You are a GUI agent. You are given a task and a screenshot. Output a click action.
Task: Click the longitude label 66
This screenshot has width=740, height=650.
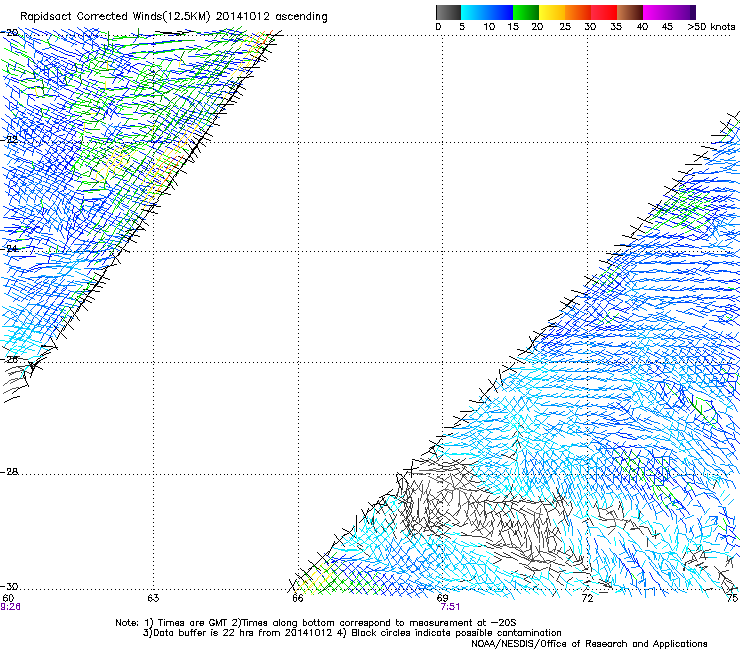(298, 598)
